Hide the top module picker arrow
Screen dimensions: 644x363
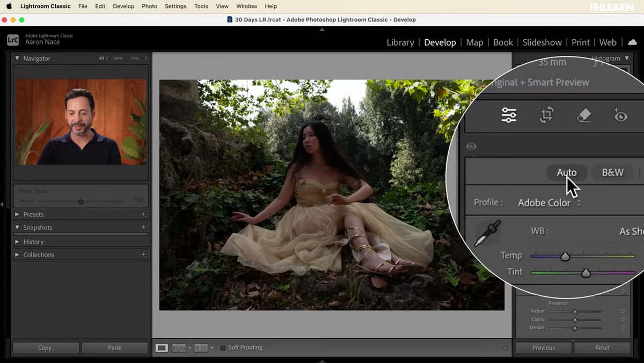(x=322, y=30)
